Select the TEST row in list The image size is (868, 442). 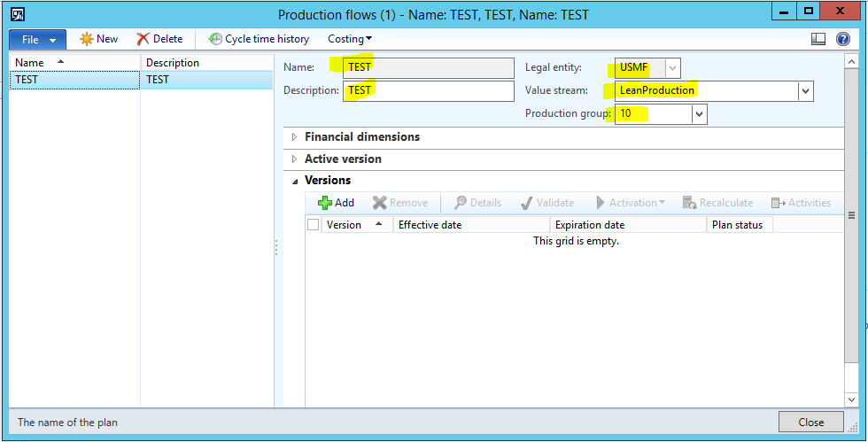(75, 80)
